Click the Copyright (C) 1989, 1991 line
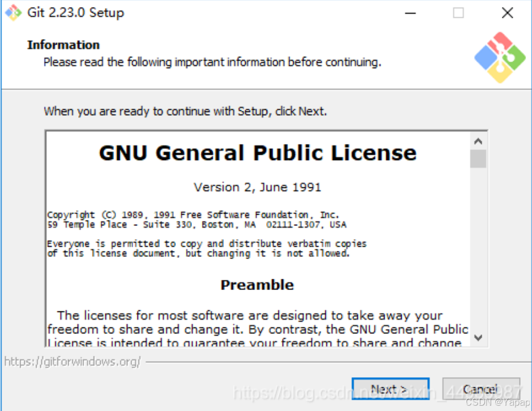Image resolution: width=532 pixels, height=411 pixels. (x=193, y=215)
